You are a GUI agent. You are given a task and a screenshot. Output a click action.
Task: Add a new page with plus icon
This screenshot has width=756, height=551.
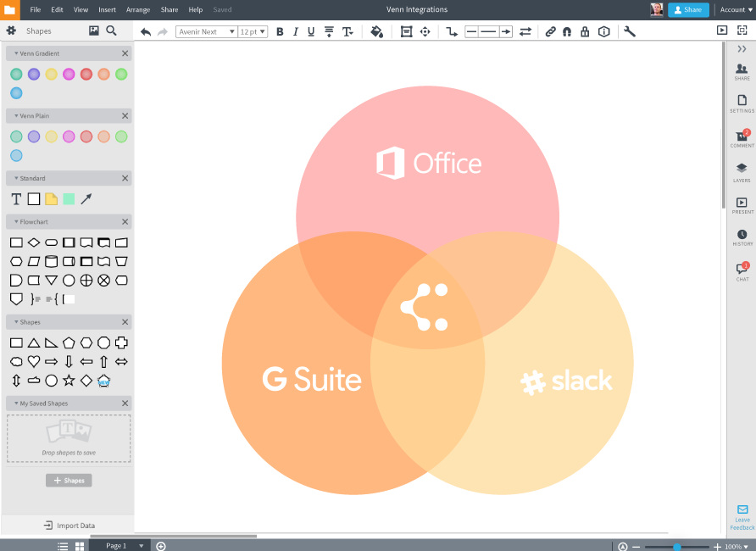pos(161,546)
